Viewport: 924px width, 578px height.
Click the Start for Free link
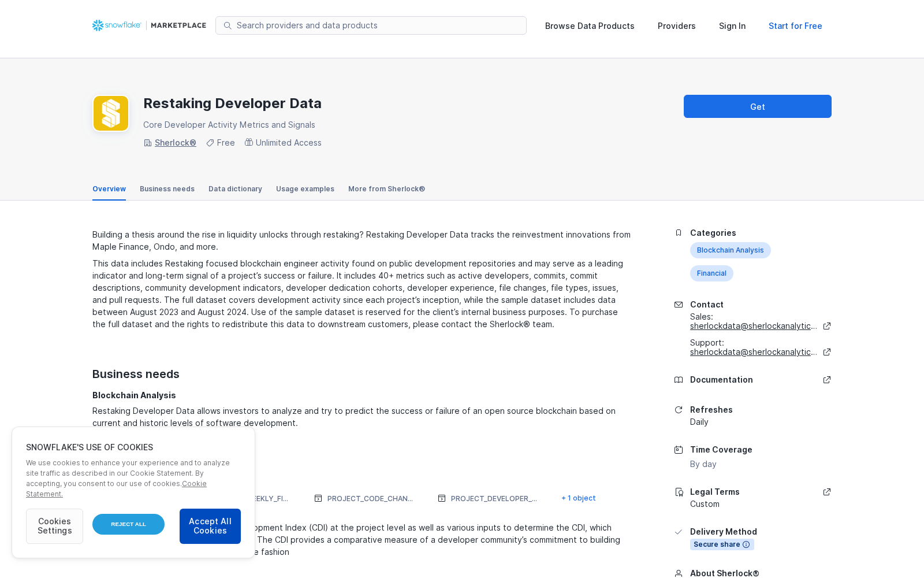[795, 26]
